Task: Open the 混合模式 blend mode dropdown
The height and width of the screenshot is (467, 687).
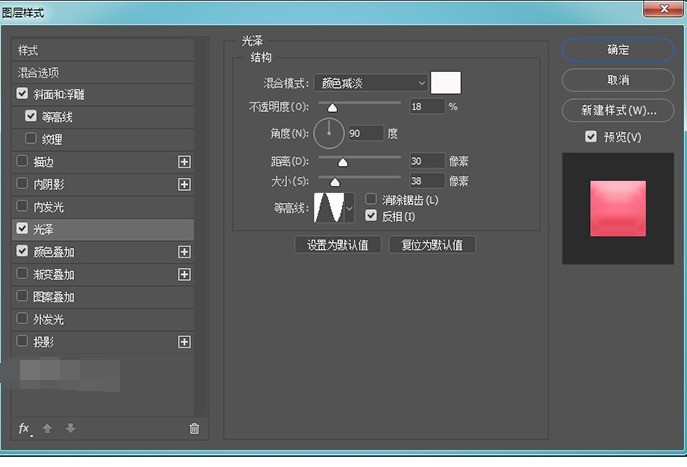Action: 370,83
